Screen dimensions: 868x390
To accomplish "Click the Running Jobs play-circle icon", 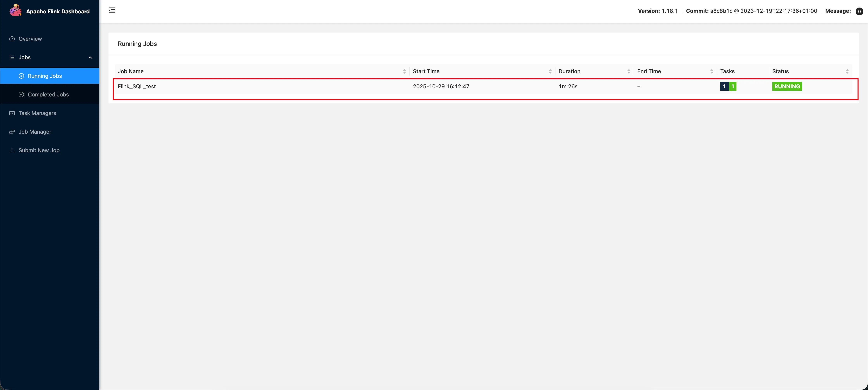I will [21, 76].
